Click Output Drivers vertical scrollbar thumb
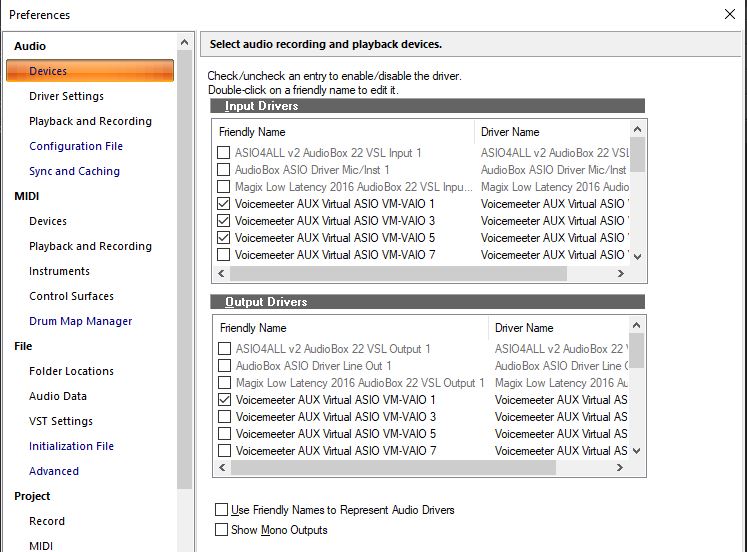 tap(636, 351)
